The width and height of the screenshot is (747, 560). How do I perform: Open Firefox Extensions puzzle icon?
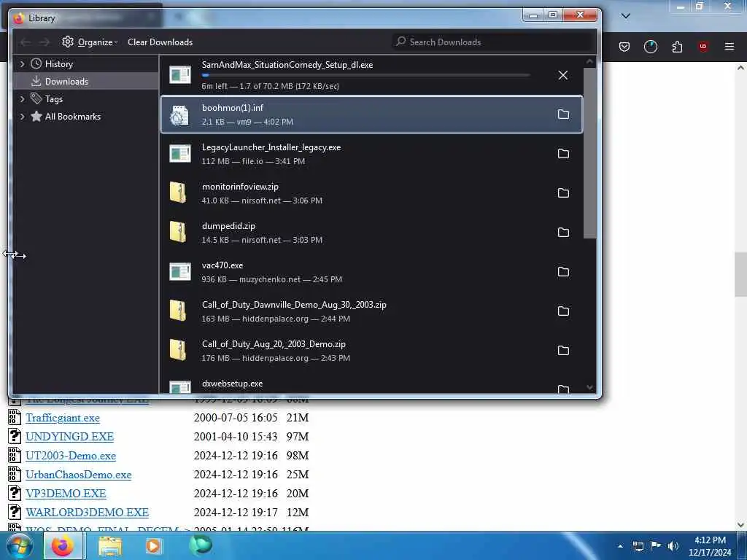(x=677, y=47)
